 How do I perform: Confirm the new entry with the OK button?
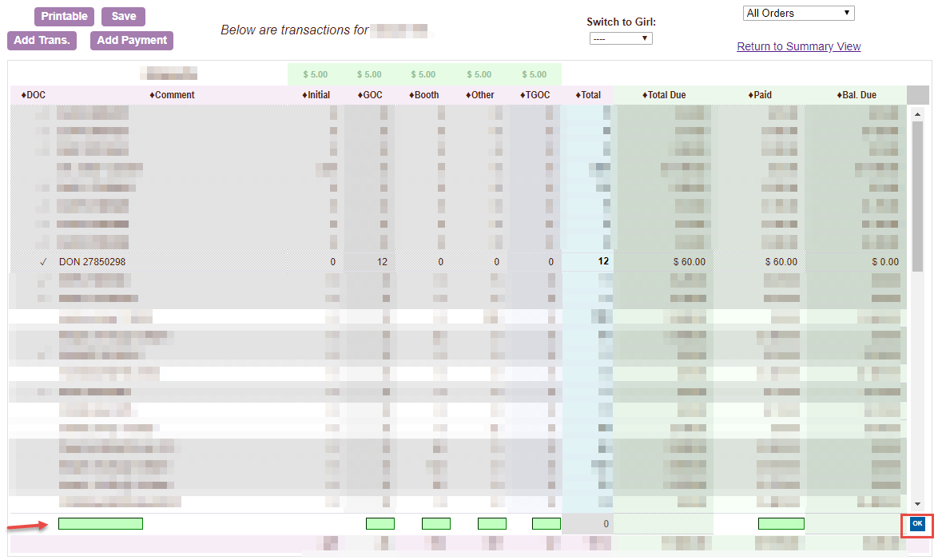[916, 524]
